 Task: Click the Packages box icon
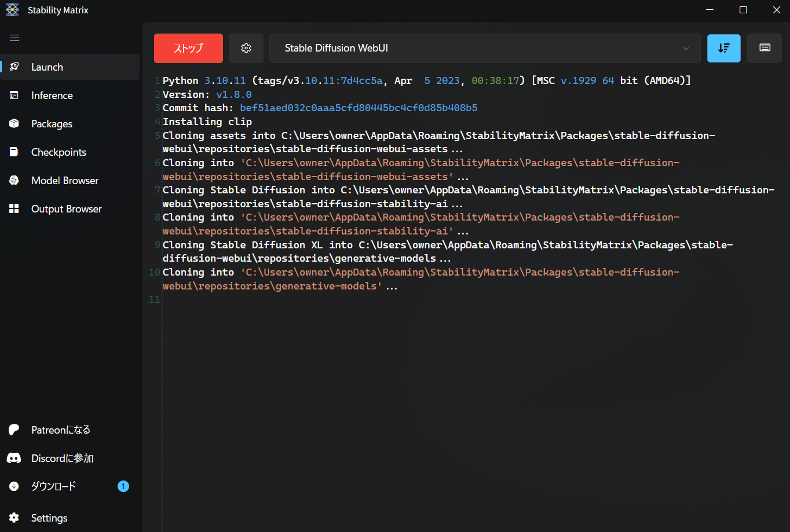tap(14, 123)
